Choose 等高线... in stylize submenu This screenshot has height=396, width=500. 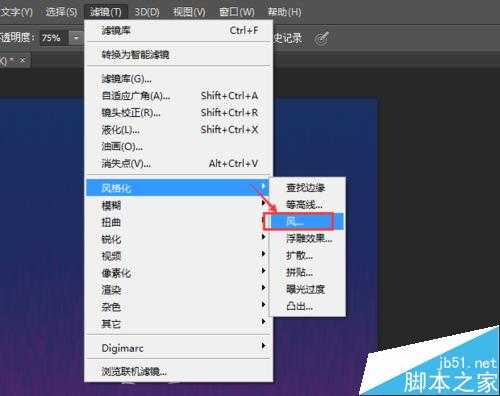[x=307, y=205]
